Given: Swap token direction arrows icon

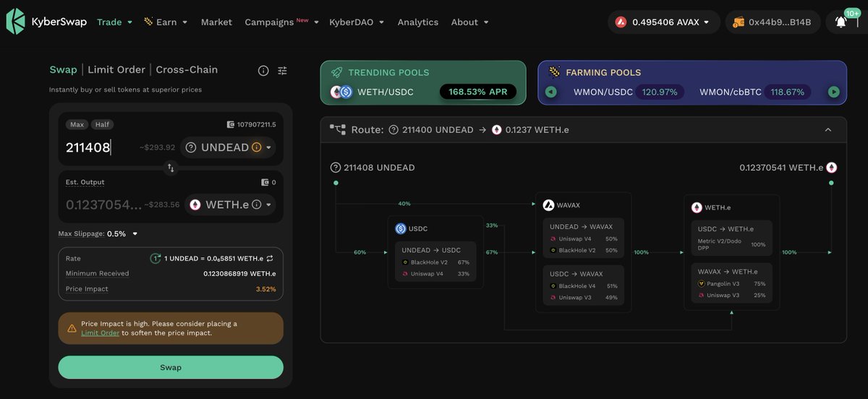Looking at the screenshot, I should pos(171,168).
